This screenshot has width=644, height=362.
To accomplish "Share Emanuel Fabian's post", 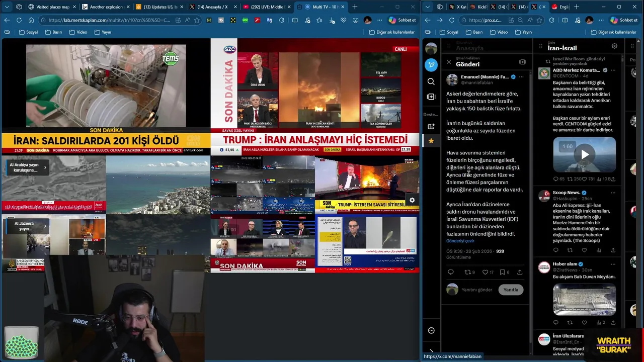I will point(520,272).
